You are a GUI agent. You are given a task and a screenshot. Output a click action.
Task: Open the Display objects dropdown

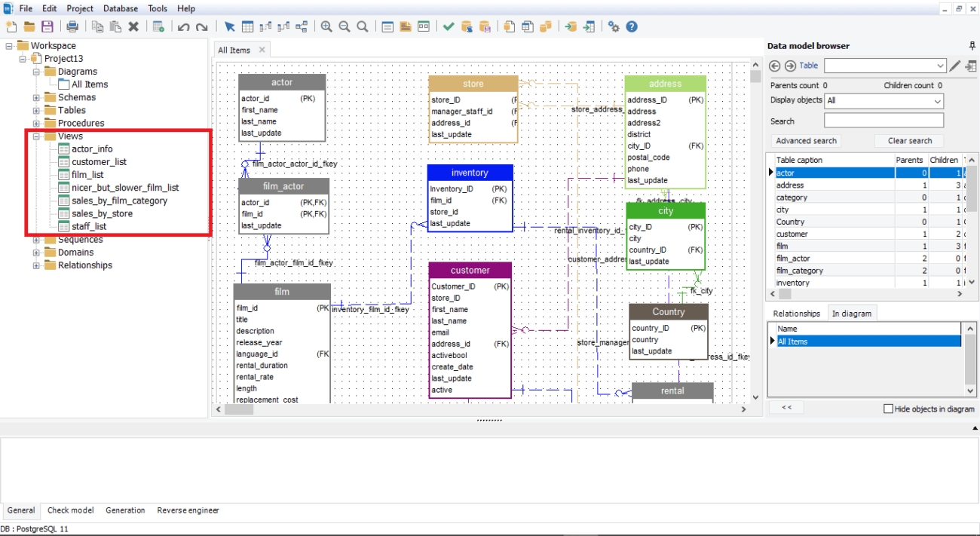[884, 101]
